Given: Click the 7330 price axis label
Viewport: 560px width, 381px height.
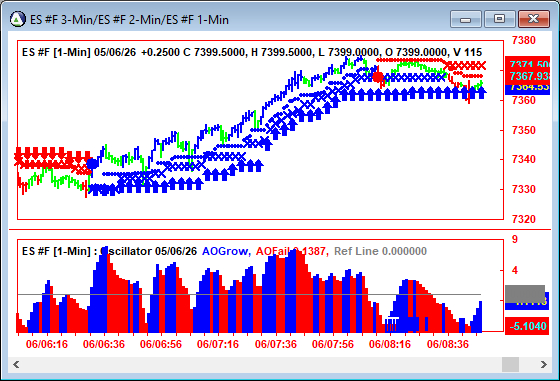Looking at the screenshot, I should [524, 189].
